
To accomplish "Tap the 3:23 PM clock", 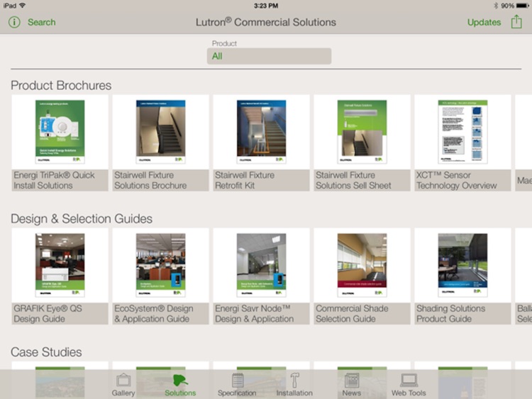I will 266,6.
